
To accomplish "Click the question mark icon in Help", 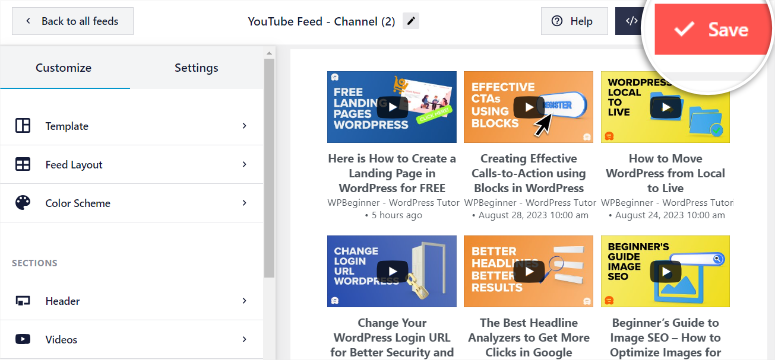I will click(x=557, y=21).
